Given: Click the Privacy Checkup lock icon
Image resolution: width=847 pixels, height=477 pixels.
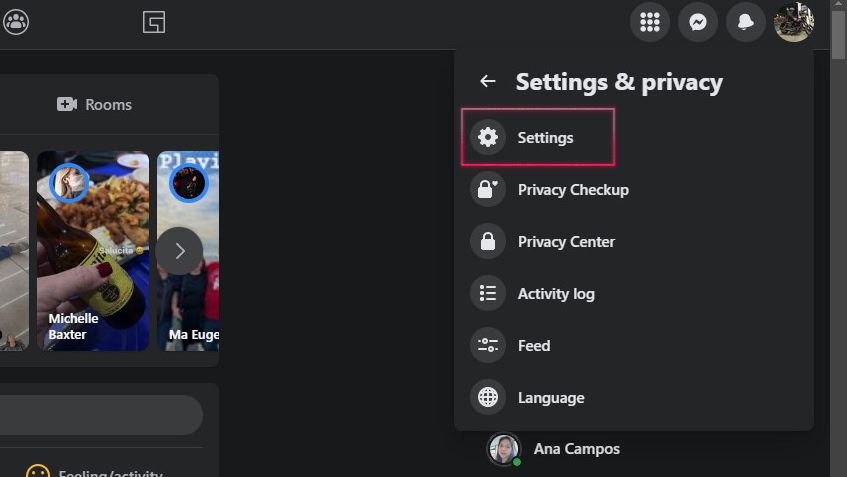Looking at the screenshot, I should (x=488, y=189).
